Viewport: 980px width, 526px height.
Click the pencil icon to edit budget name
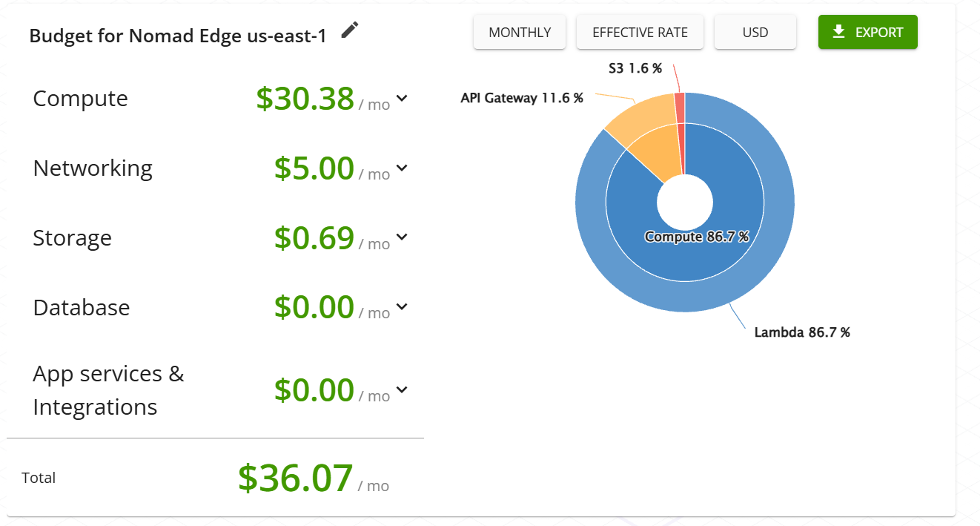(x=350, y=30)
